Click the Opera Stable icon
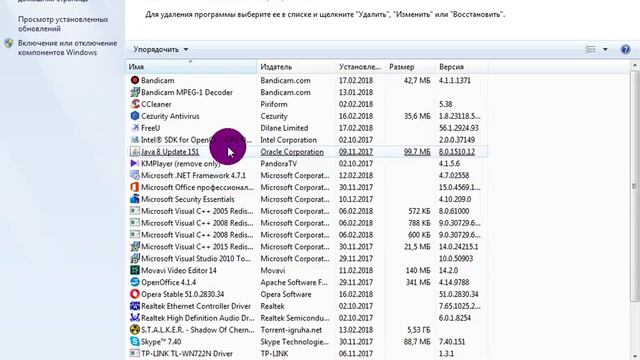Image resolution: width=640 pixels, height=360 pixels. click(135, 294)
